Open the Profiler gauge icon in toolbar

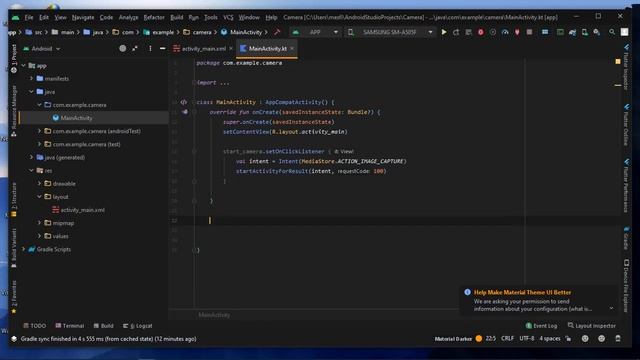point(505,32)
